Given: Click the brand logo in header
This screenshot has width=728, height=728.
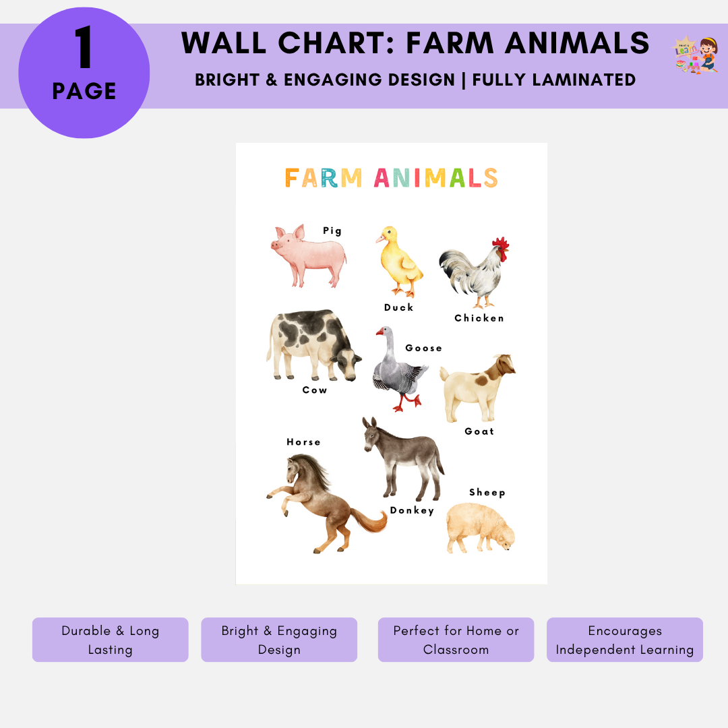Looking at the screenshot, I should tap(696, 55).
